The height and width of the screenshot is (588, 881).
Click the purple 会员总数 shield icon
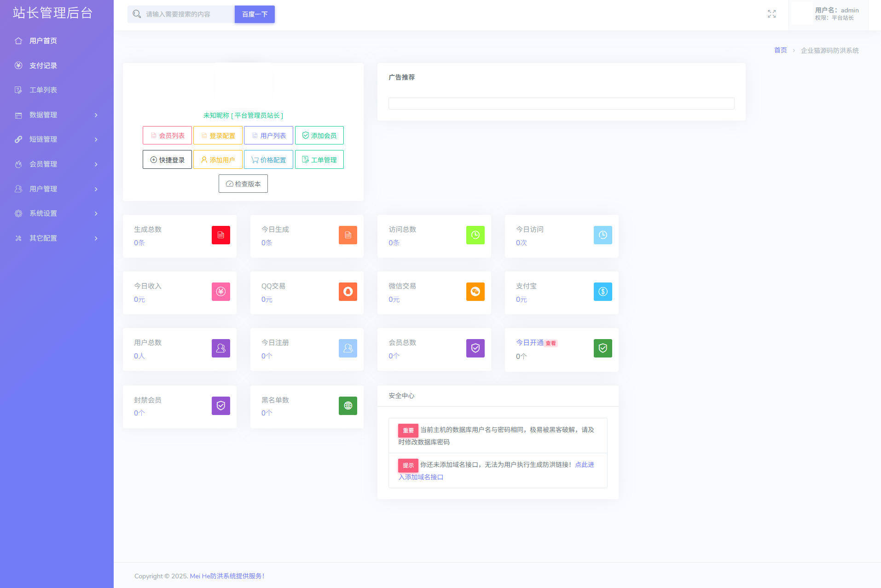click(x=475, y=348)
